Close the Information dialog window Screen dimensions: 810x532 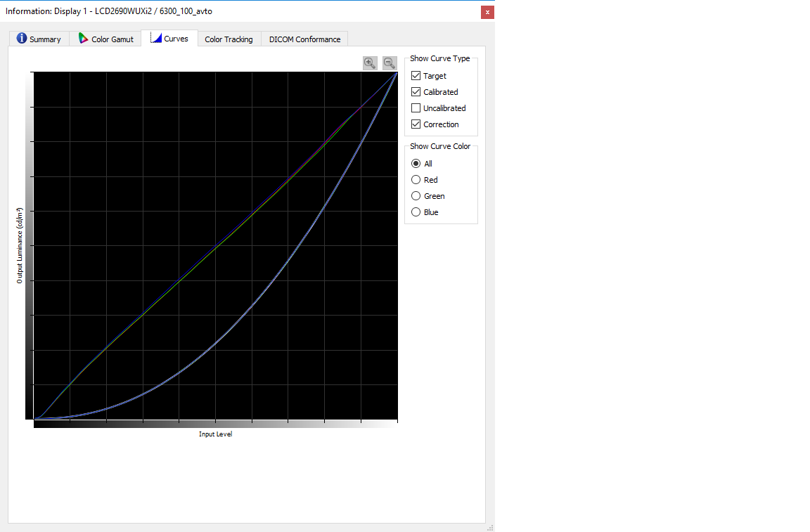click(x=487, y=12)
